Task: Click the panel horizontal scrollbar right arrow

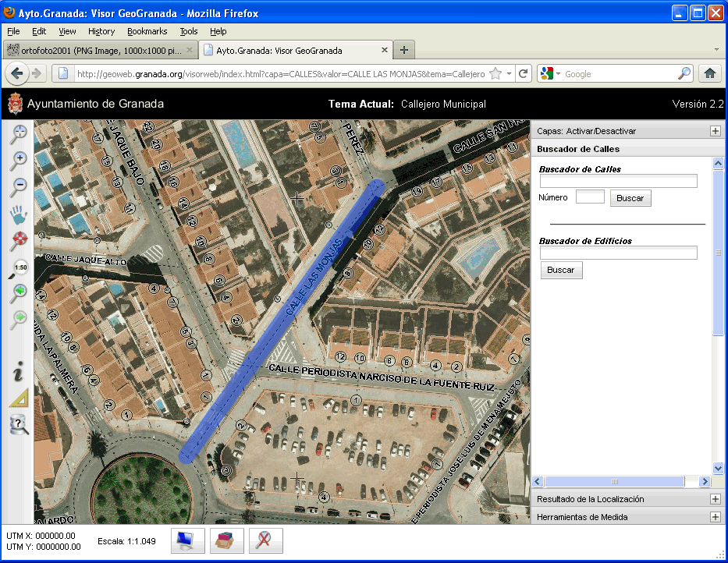Action: pyautogui.click(x=705, y=481)
